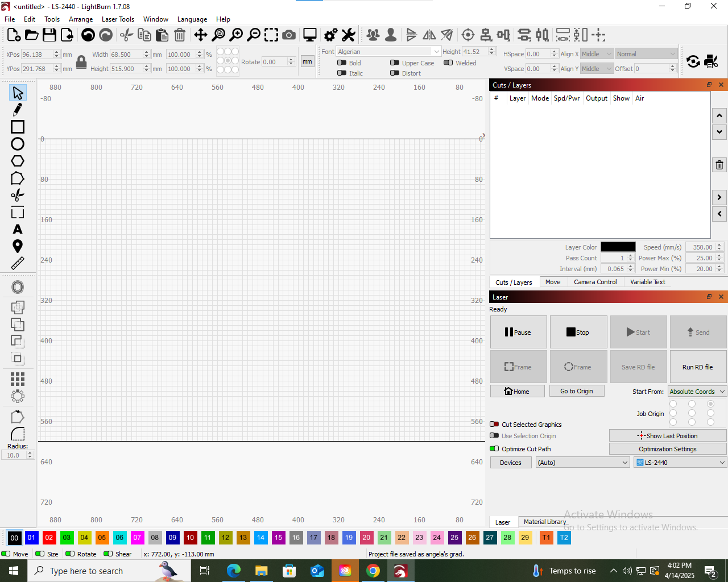The image size is (728, 582).
Task: Enable Cut Selected Graphics
Action: 494,424
